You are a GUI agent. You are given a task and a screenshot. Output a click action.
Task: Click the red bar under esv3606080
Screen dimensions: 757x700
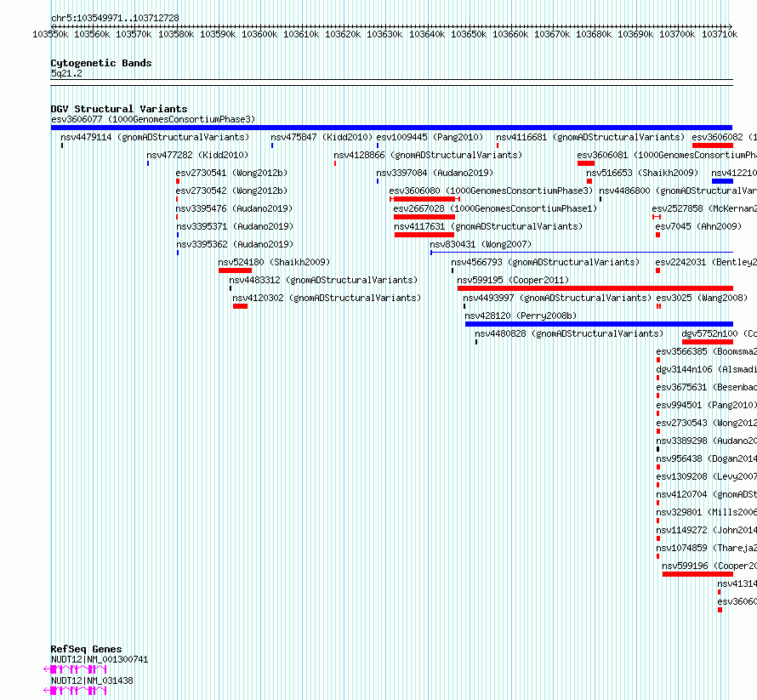(x=424, y=199)
